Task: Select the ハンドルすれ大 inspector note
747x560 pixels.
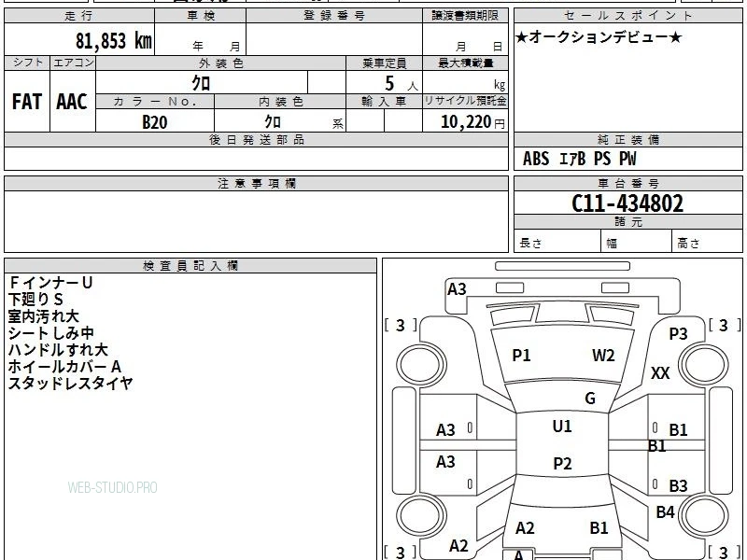Action: [x=58, y=349]
